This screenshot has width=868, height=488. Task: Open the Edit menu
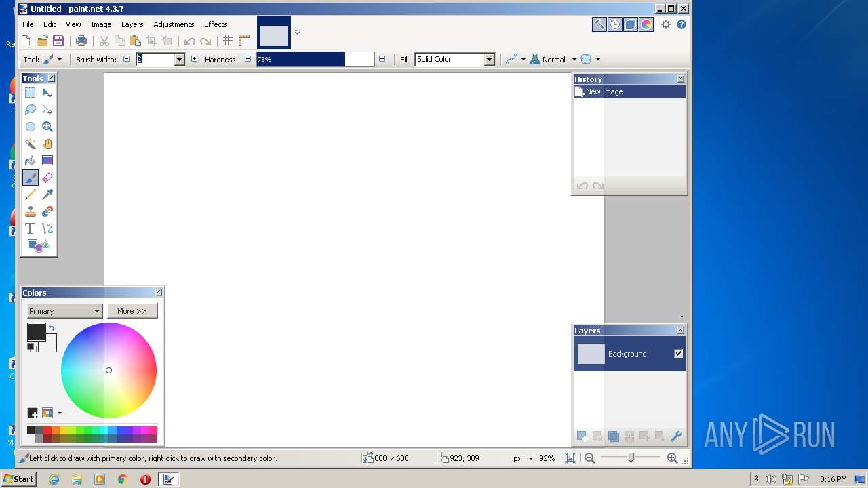pyautogui.click(x=50, y=24)
